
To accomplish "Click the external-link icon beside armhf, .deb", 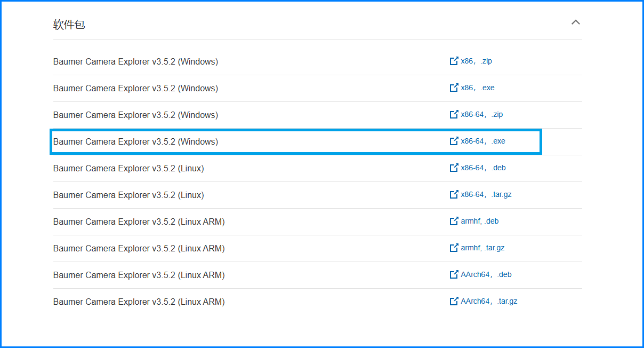I will pos(454,221).
